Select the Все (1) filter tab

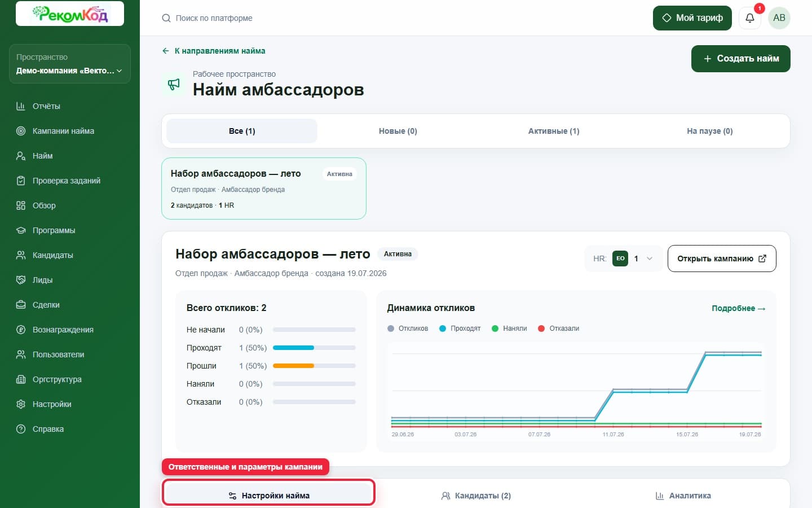tap(242, 131)
